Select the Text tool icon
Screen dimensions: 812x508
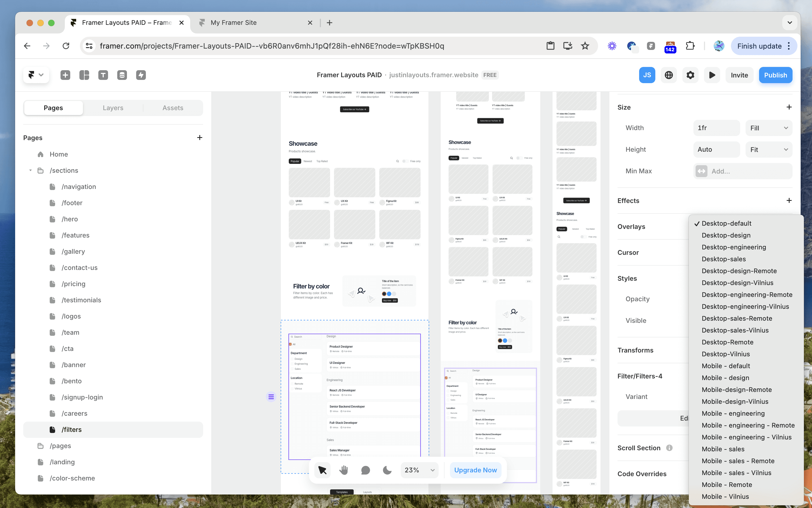click(x=103, y=75)
